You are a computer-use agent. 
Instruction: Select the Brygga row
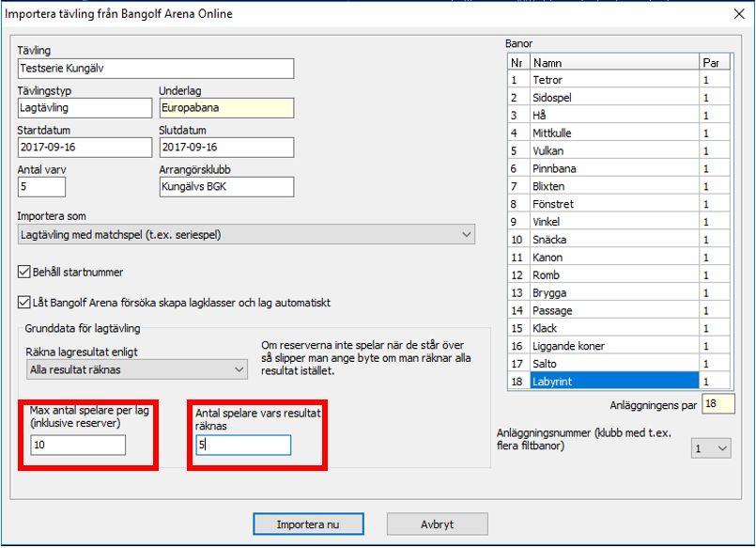[619, 293]
